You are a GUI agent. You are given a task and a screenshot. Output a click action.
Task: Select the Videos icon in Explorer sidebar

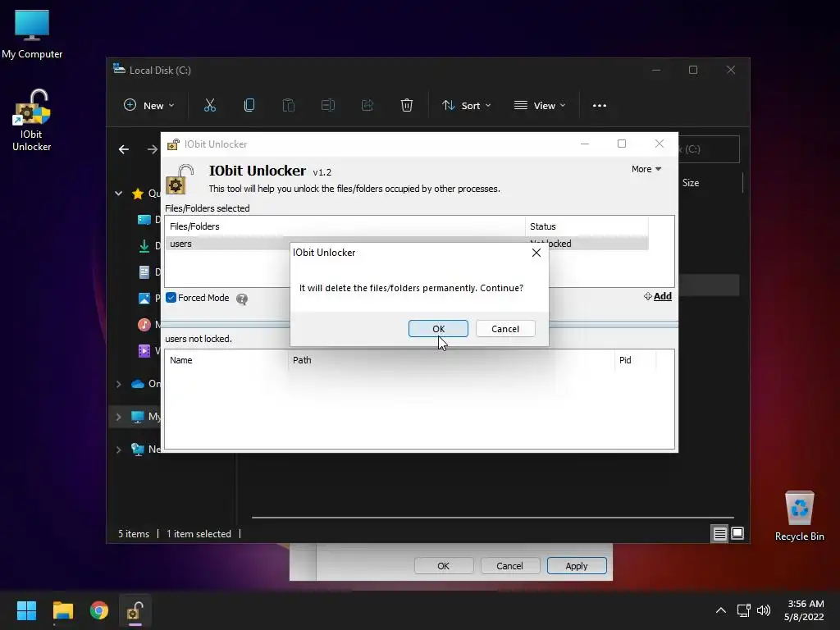click(x=144, y=351)
